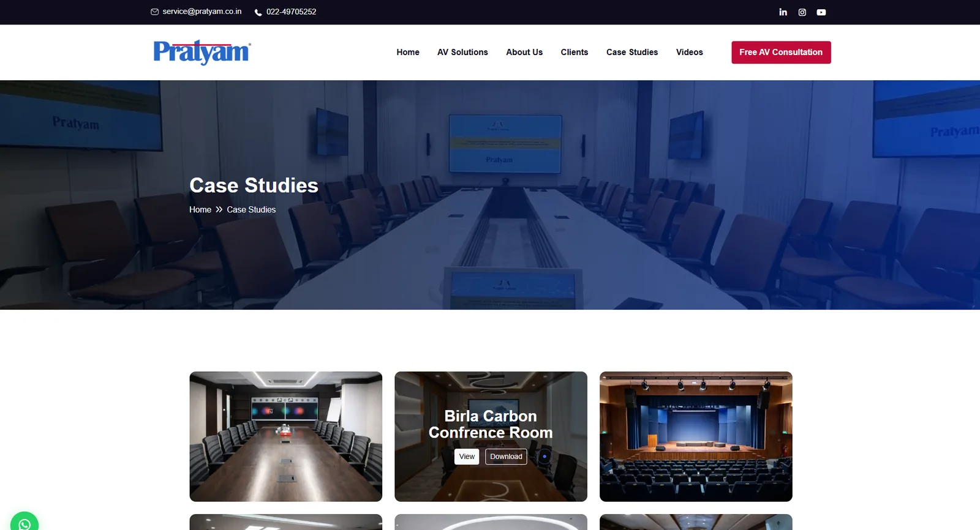
Task: Click the Pratyam logo
Action: click(x=202, y=52)
